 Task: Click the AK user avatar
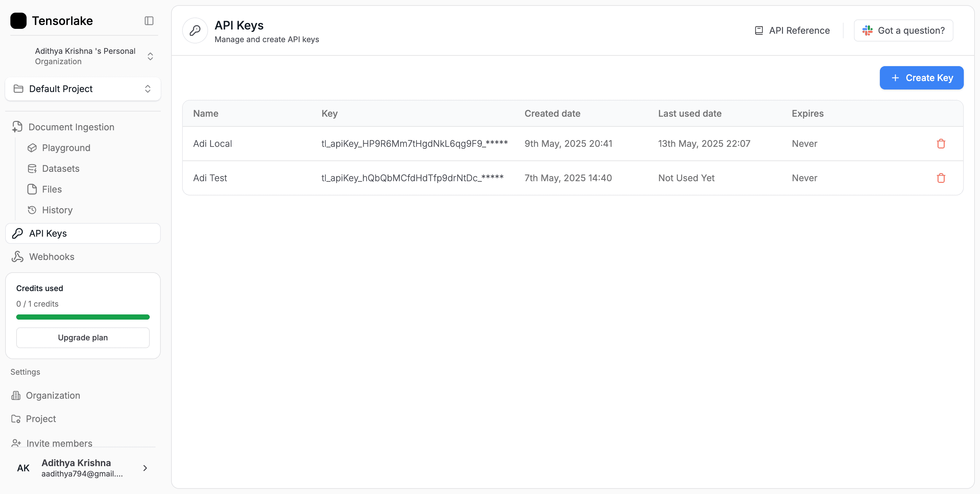(23, 468)
